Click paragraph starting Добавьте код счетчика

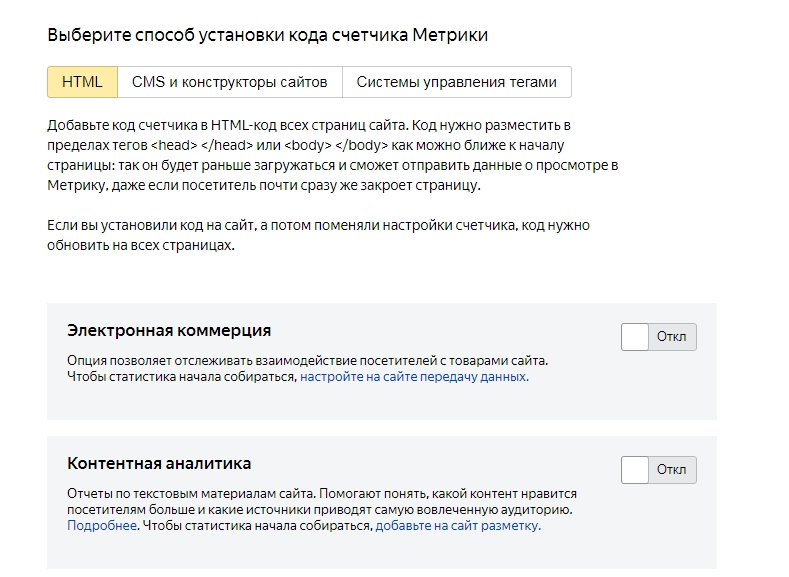point(333,155)
